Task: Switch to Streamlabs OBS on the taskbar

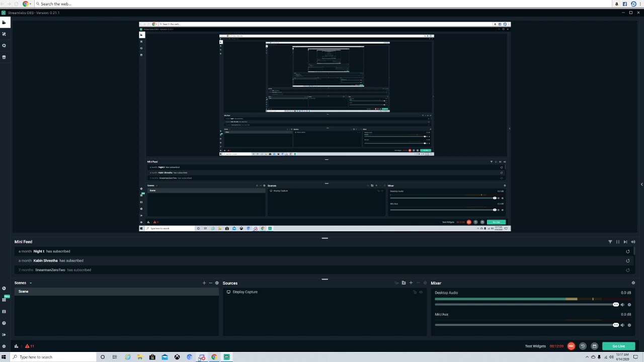Action: click(x=227, y=357)
